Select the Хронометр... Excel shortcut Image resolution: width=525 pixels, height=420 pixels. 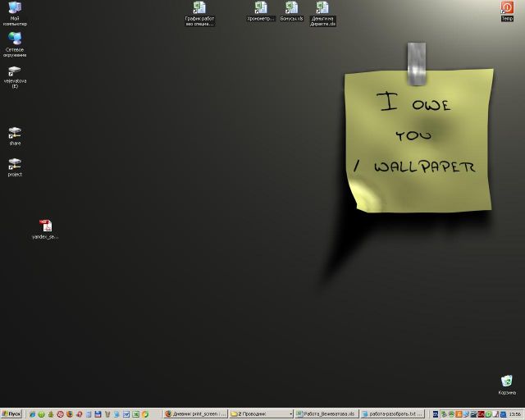coord(261,11)
